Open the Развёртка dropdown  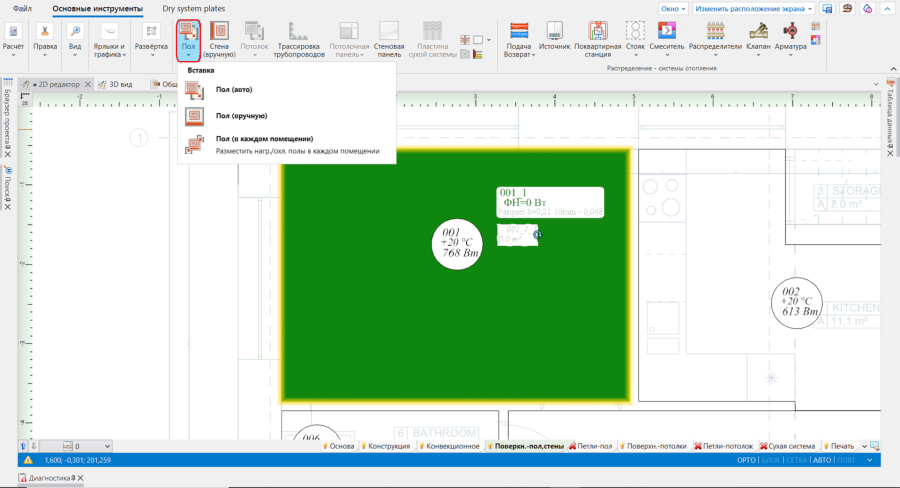(x=151, y=40)
